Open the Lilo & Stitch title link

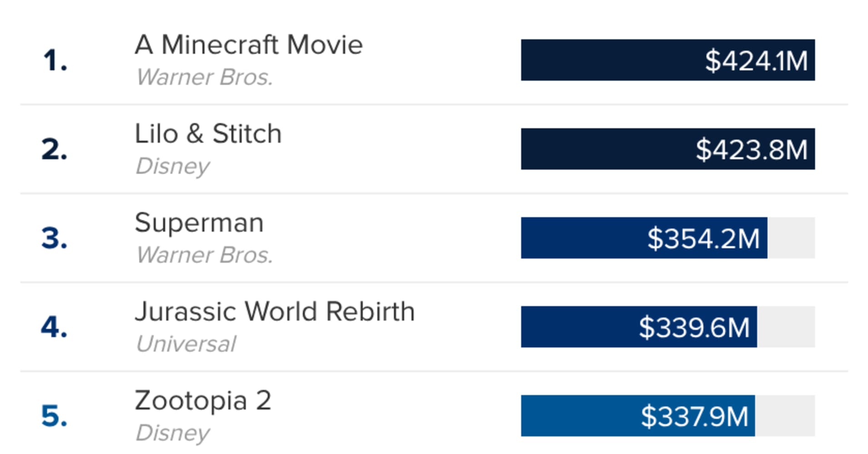(x=208, y=134)
